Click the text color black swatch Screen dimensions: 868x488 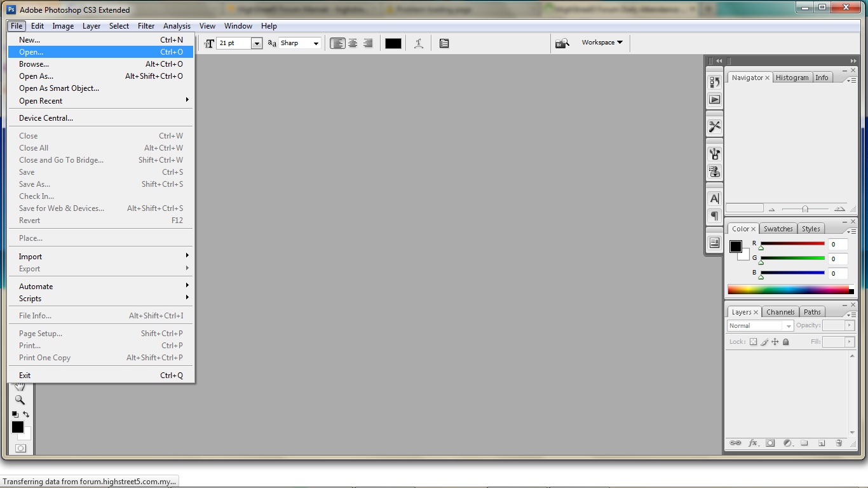(x=393, y=43)
